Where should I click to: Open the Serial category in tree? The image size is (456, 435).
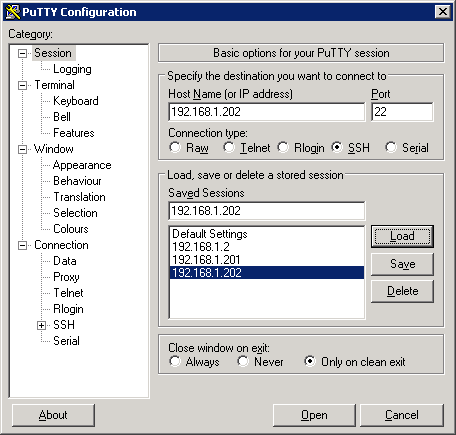[x=66, y=341]
